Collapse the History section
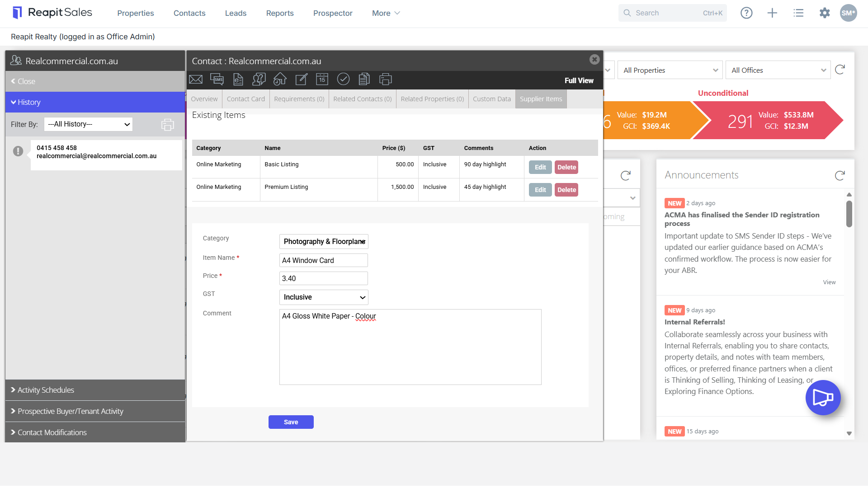Screen dimensions: 868x488 click(95, 102)
